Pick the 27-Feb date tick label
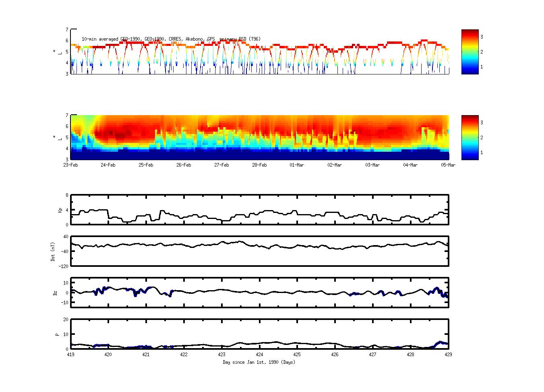The width and height of the screenshot is (544, 392). [221, 165]
